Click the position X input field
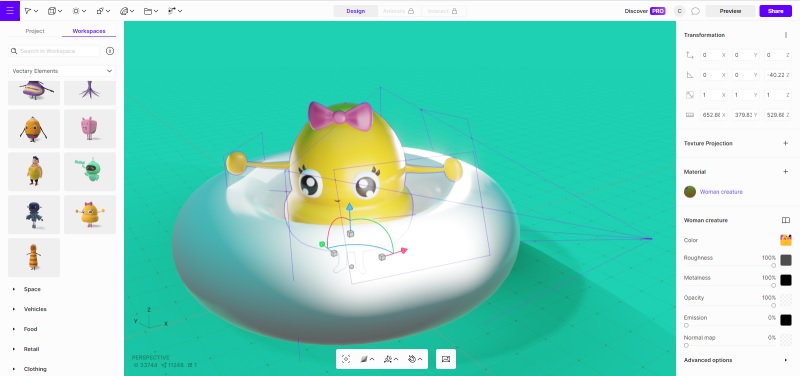Image resolution: width=800 pixels, height=376 pixels. 713,55
